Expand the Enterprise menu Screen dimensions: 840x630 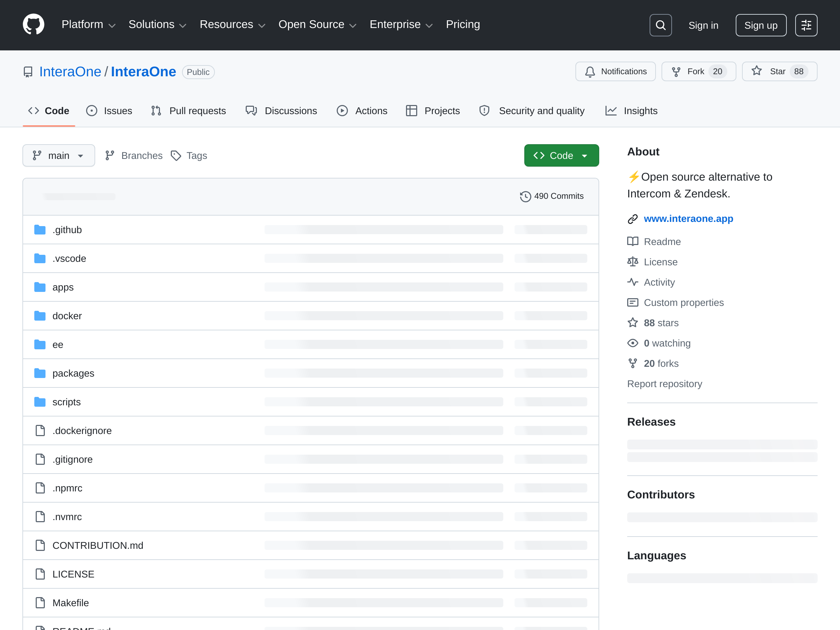(401, 25)
